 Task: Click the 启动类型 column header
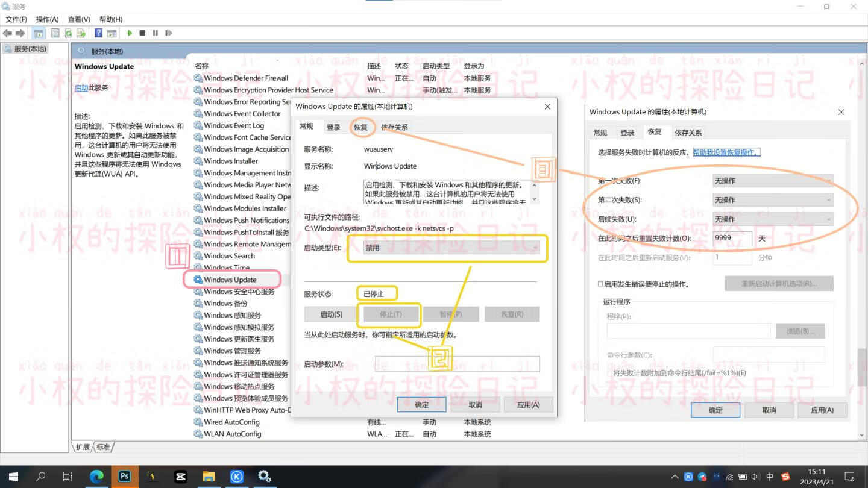pyautogui.click(x=436, y=66)
